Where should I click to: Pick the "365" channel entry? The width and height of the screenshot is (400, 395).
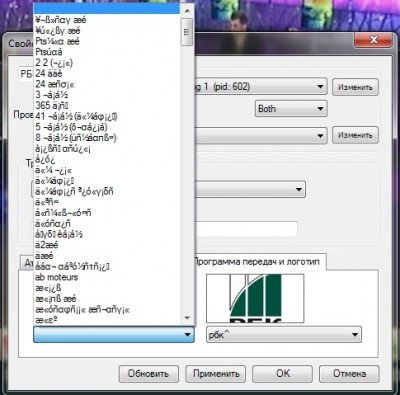[107, 106]
